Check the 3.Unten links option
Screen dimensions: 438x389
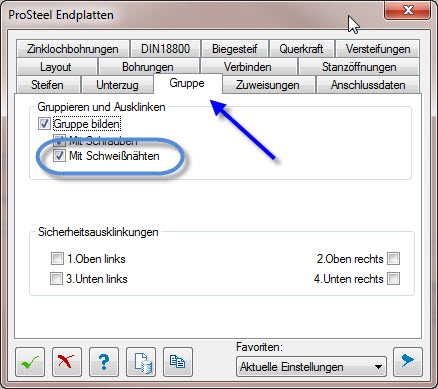[x=56, y=279]
